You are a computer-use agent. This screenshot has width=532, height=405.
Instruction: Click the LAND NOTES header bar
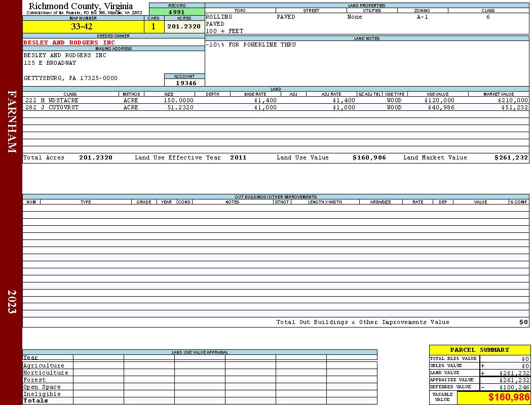coord(367,38)
